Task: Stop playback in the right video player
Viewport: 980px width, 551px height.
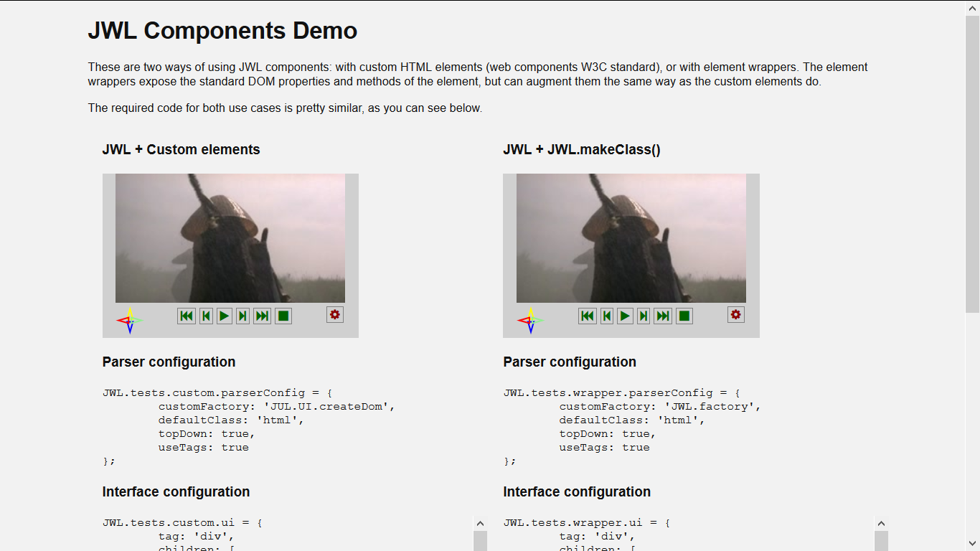Action: (683, 315)
